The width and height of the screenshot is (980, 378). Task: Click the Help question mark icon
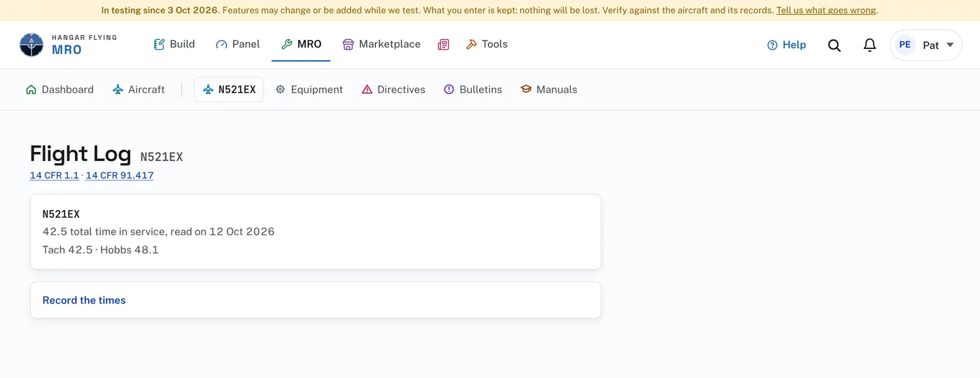pyautogui.click(x=772, y=45)
